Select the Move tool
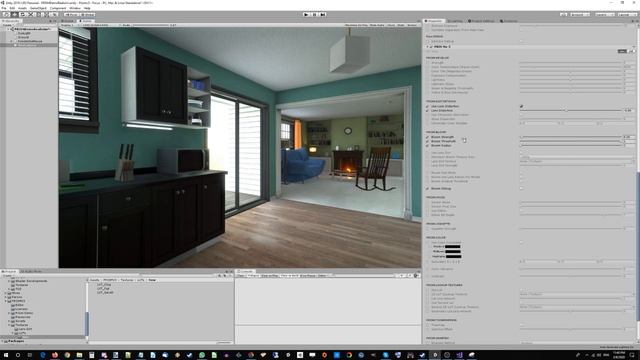Viewport: 640px width, 360px height. coord(15,14)
